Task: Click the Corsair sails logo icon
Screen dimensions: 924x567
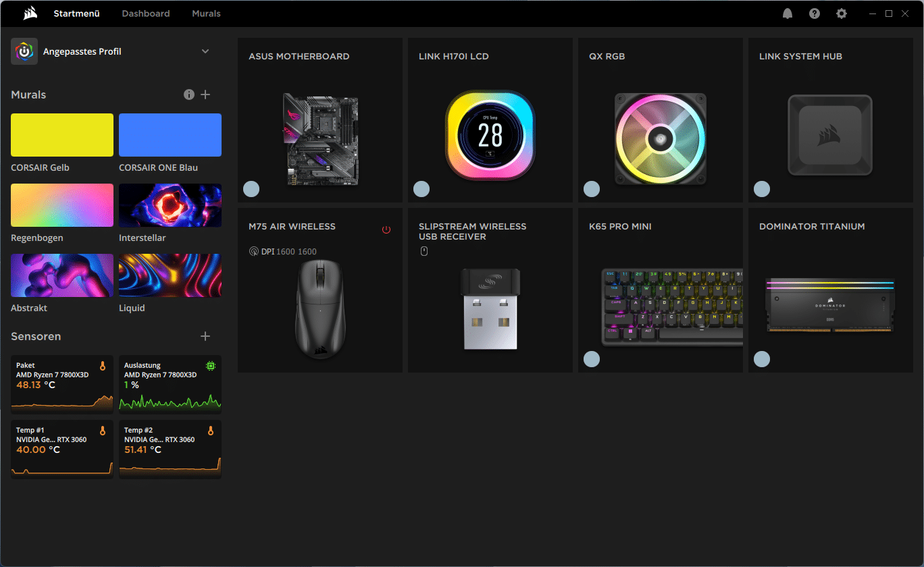Action: (x=30, y=13)
